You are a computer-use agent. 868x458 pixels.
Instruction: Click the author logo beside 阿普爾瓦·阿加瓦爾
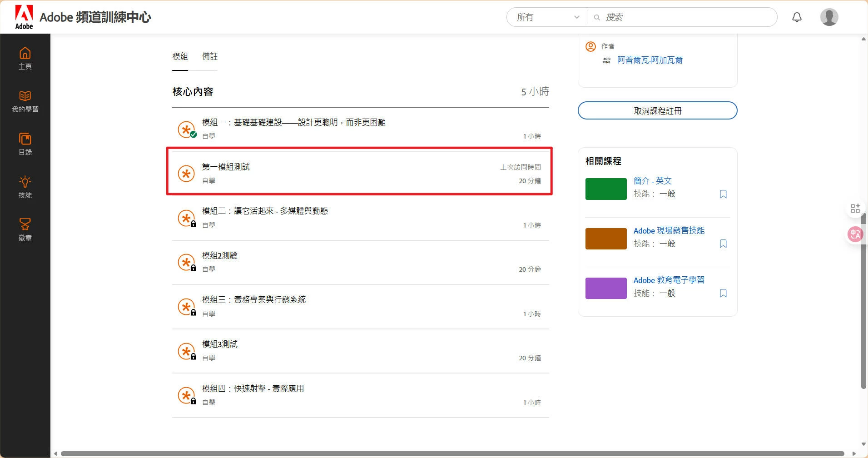[x=606, y=60]
